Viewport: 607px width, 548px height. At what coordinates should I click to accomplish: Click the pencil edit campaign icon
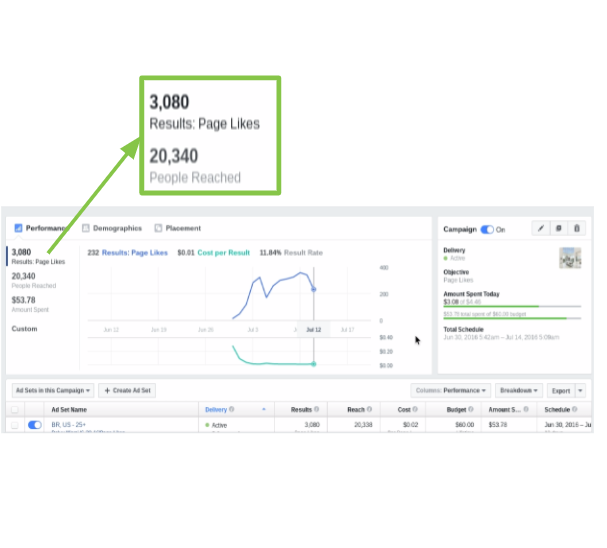[540, 229]
